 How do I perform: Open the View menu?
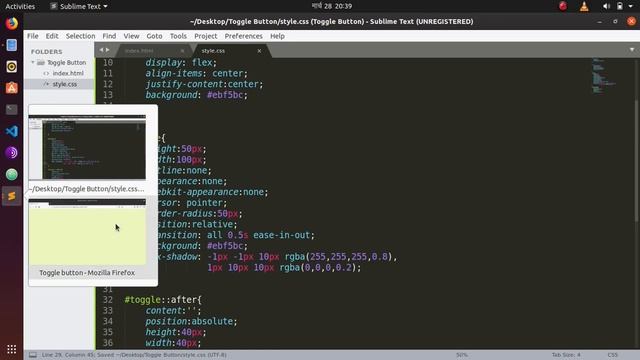pos(131,36)
